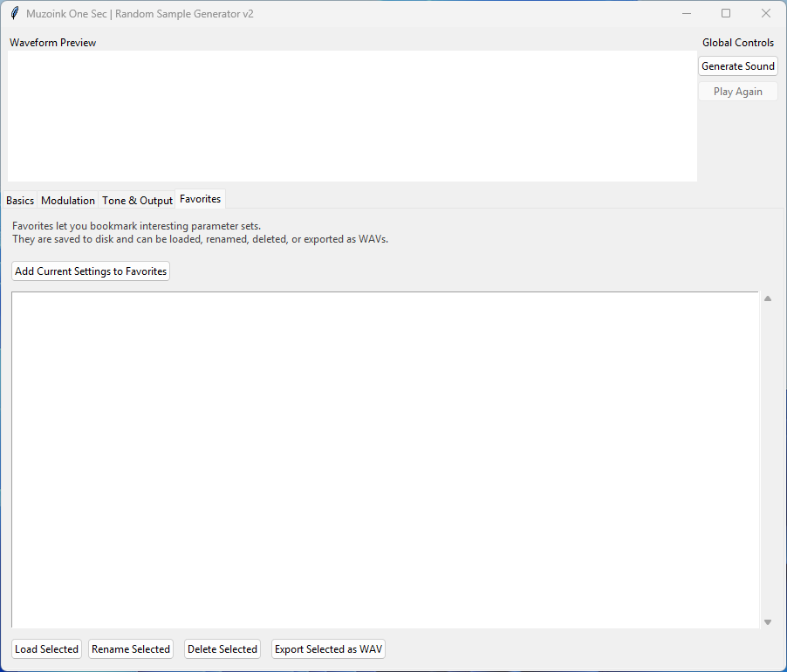Select the Favorites tab

(x=201, y=199)
